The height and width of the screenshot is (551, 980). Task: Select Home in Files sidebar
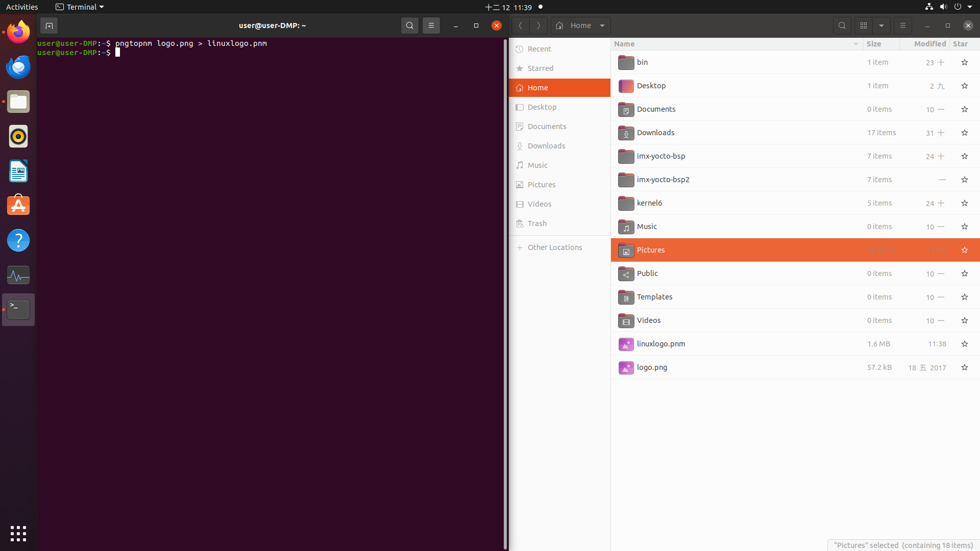[x=559, y=88]
